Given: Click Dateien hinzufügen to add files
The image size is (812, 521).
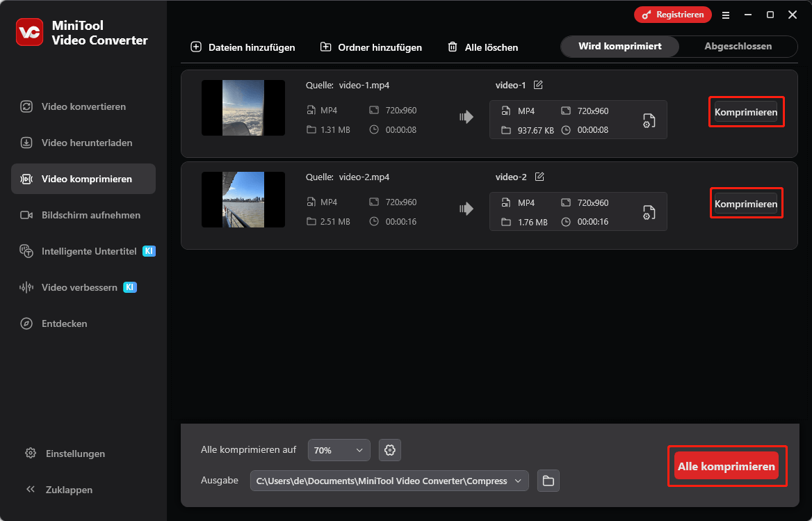Looking at the screenshot, I should pos(243,47).
